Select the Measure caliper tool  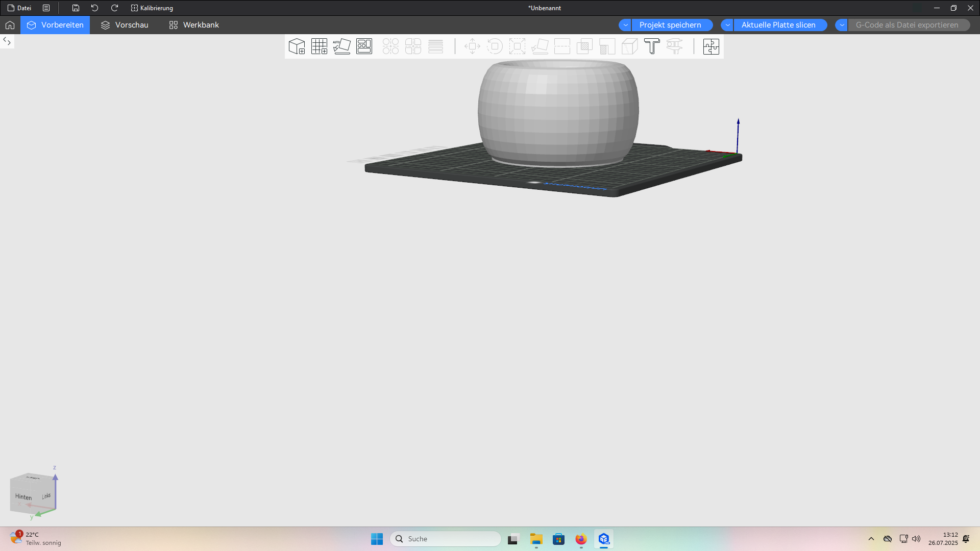coord(674,46)
